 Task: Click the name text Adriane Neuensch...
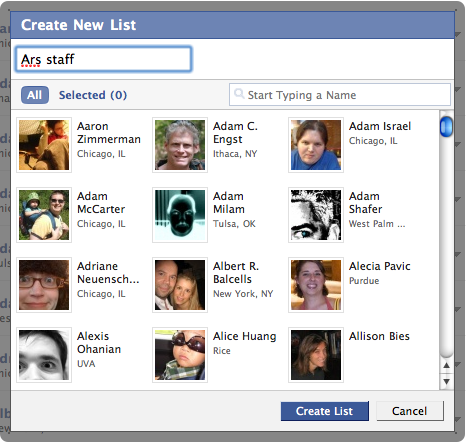(x=108, y=273)
